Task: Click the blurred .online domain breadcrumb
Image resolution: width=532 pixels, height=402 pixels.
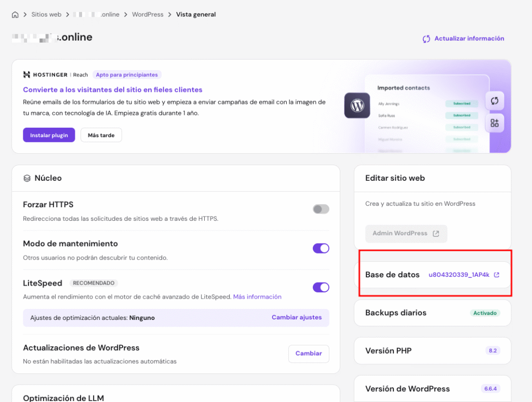Action: (96, 15)
